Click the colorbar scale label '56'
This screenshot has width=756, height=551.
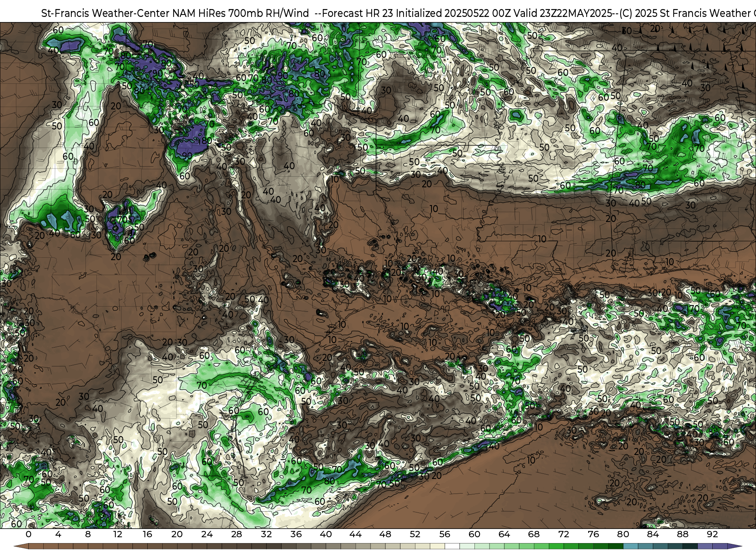point(445,534)
